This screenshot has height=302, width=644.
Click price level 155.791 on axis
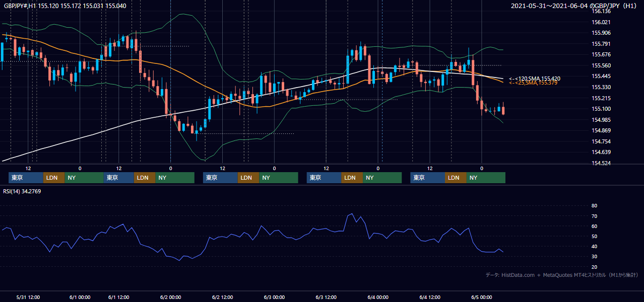pos(601,44)
